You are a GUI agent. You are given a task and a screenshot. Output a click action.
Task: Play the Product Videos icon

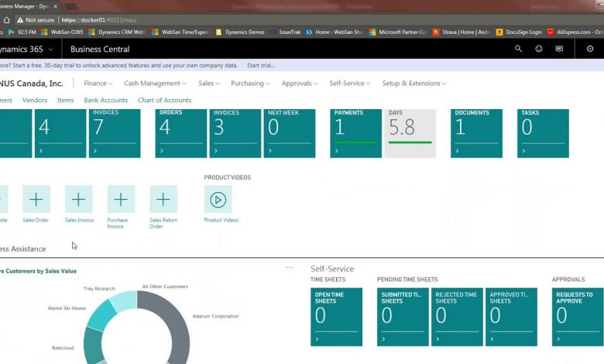pyautogui.click(x=218, y=199)
